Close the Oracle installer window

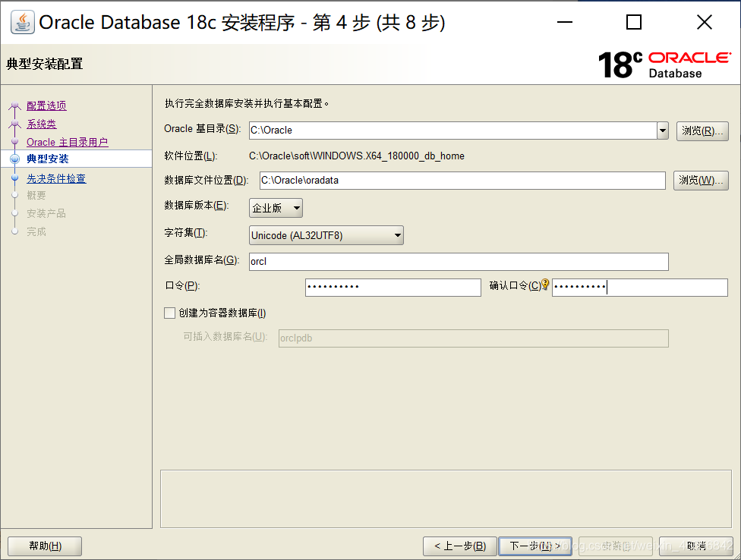(704, 22)
